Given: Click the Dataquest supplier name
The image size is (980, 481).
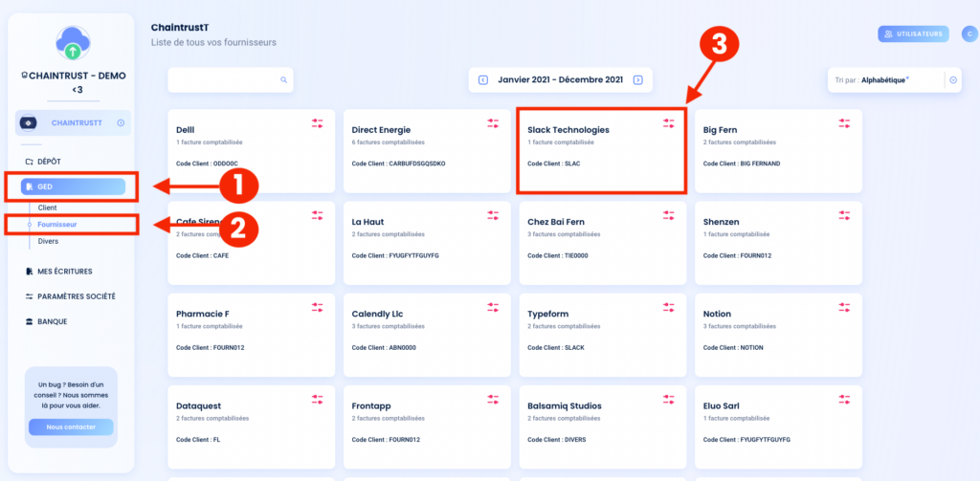Looking at the screenshot, I should click(199, 405).
